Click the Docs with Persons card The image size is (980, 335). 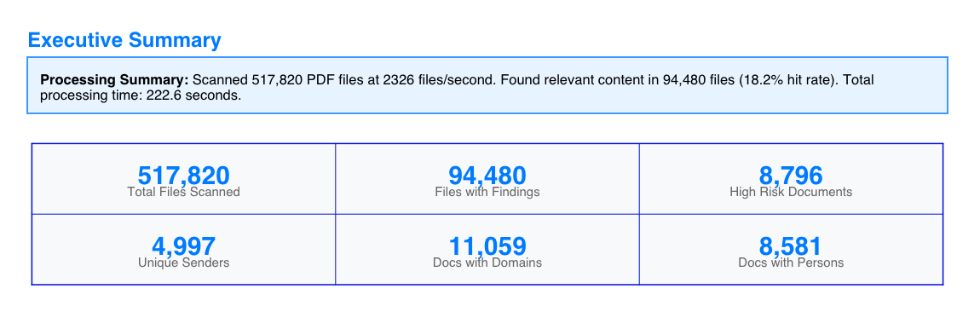pyautogui.click(x=792, y=250)
